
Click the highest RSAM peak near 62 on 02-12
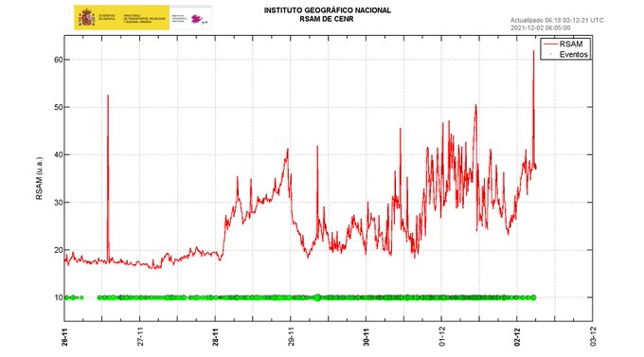click(x=533, y=51)
